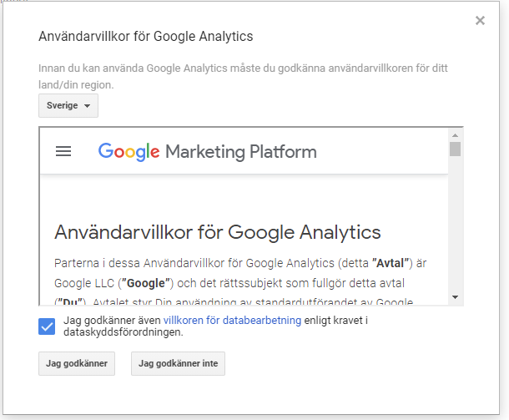This screenshot has height=420, width=509.
Task: Click the dialog title 'Användarvillkor för Google Analytics'
Action: coord(146,37)
